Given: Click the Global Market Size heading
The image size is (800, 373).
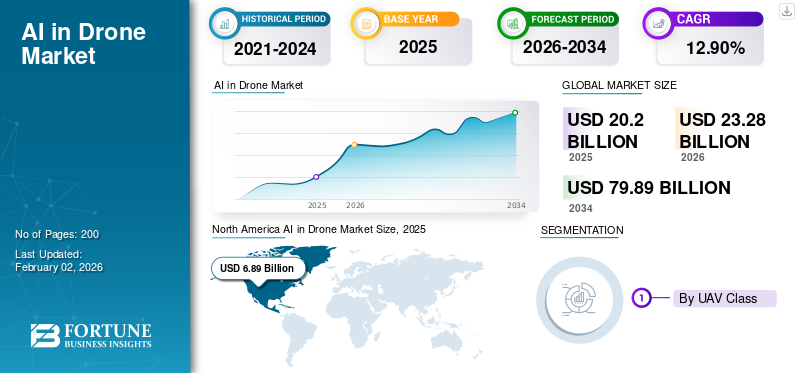Looking at the screenshot, I should [619, 85].
